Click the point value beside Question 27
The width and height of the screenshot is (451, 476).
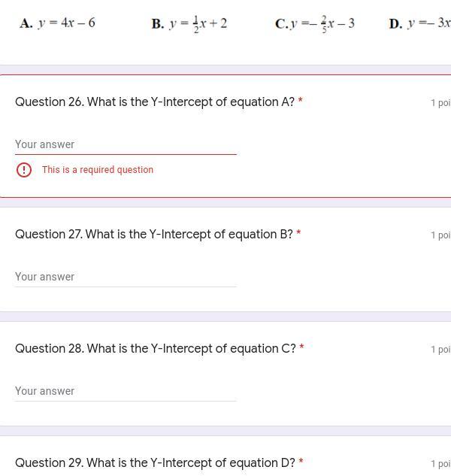tap(440, 235)
